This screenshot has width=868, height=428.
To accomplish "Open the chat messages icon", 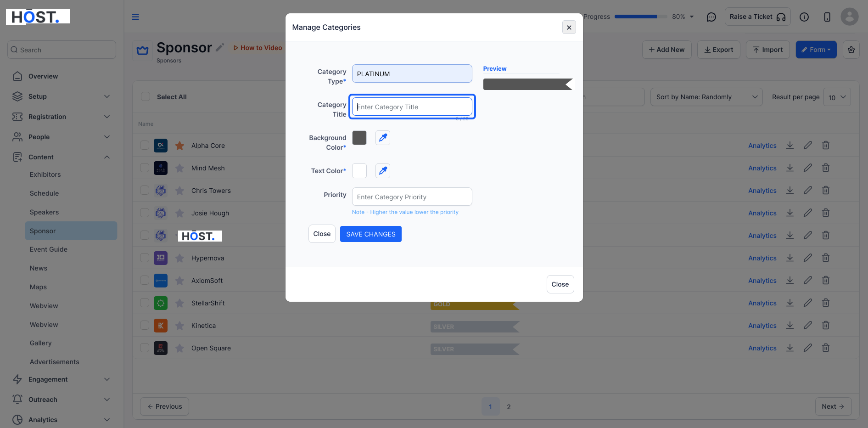I will (x=711, y=17).
